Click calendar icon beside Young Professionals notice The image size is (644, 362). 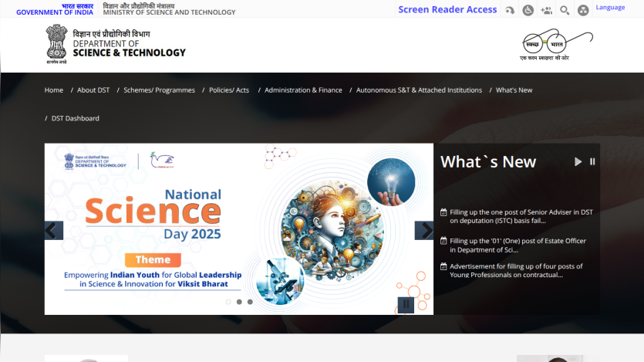point(443,266)
